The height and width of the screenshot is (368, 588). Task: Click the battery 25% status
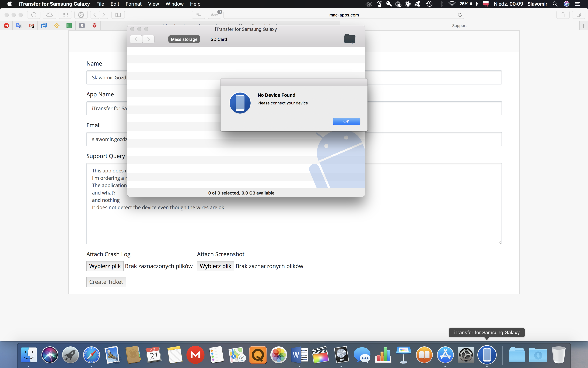pyautogui.click(x=468, y=4)
